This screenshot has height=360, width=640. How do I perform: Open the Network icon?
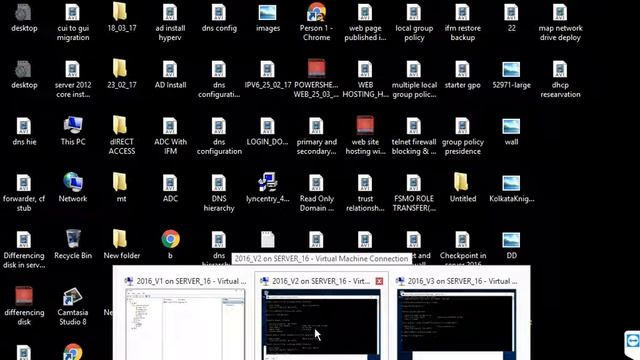point(73,182)
